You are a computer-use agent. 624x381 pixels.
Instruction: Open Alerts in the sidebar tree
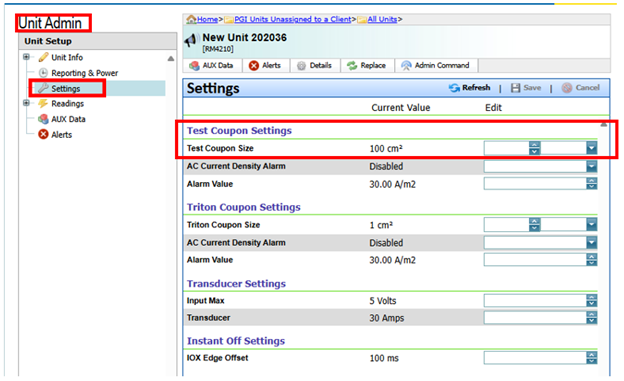click(x=62, y=135)
